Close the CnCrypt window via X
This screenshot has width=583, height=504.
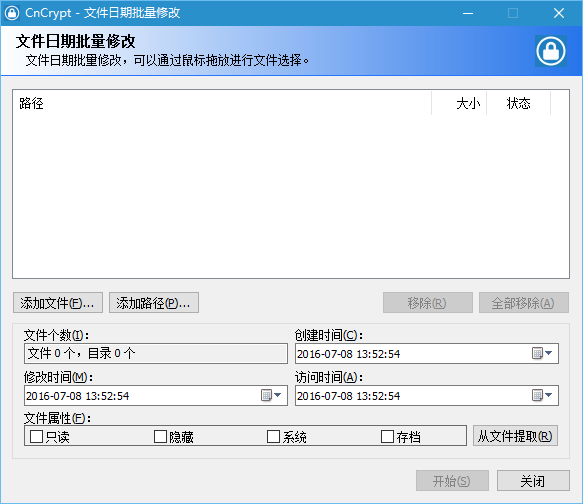(x=559, y=13)
